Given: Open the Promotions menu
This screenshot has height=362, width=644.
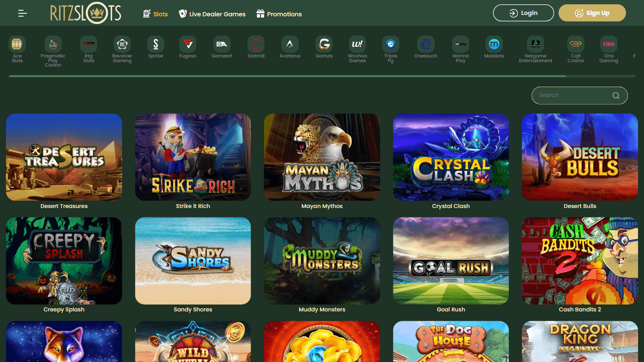Looking at the screenshot, I should point(279,14).
